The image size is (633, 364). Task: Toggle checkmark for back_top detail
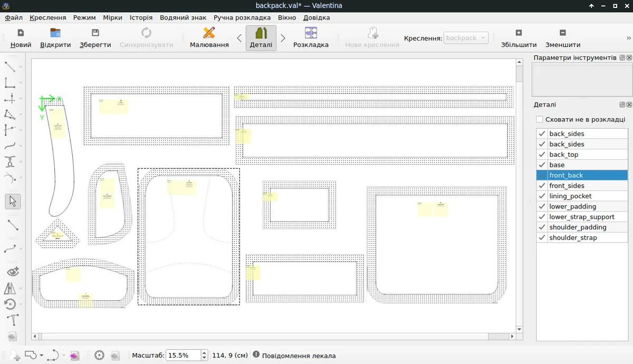[542, 155]
